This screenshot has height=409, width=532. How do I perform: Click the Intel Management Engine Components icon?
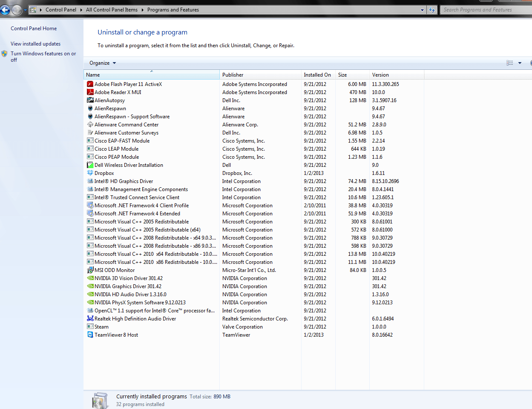90,189
